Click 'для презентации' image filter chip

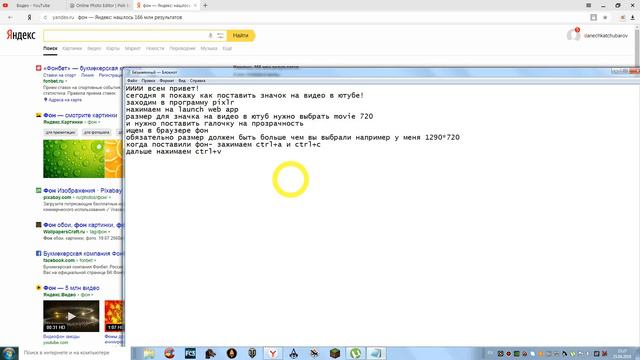click(x=60, y=132)
